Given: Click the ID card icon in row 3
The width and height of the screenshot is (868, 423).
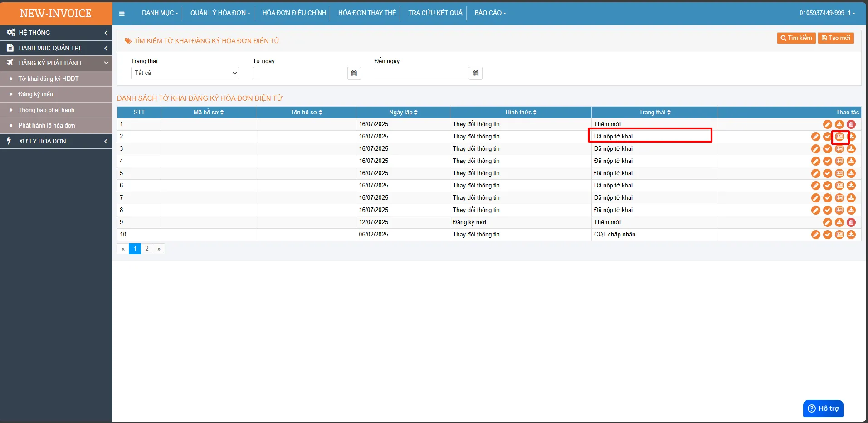Looking at the screenshot, I should coord(839,149).
